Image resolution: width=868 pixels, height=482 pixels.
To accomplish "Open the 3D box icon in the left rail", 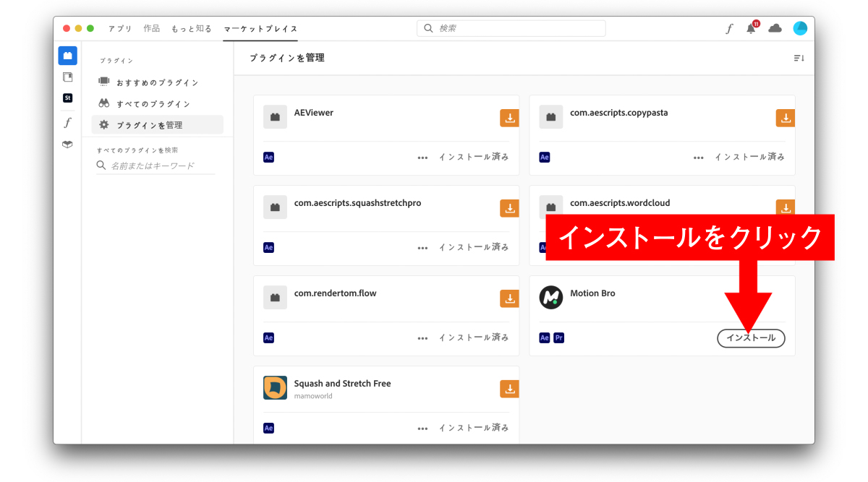I will (x=67, y=144).
